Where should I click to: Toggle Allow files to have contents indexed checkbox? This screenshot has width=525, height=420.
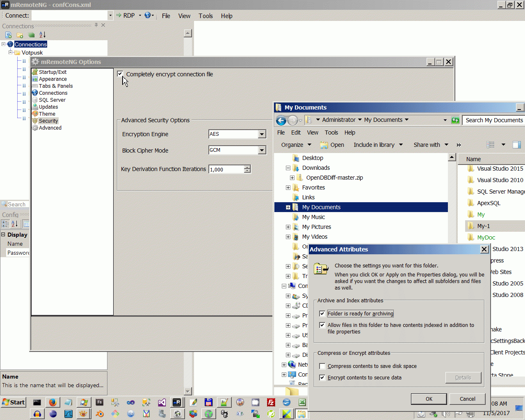click(x=322, y=325)
